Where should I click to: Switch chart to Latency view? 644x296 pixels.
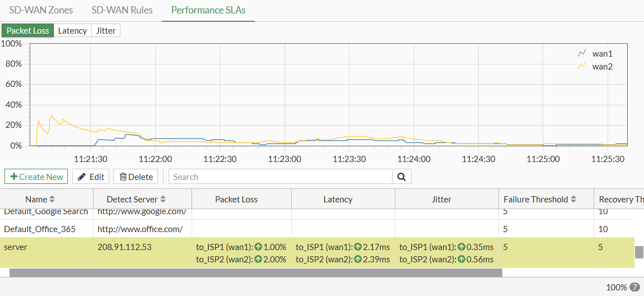72,31
